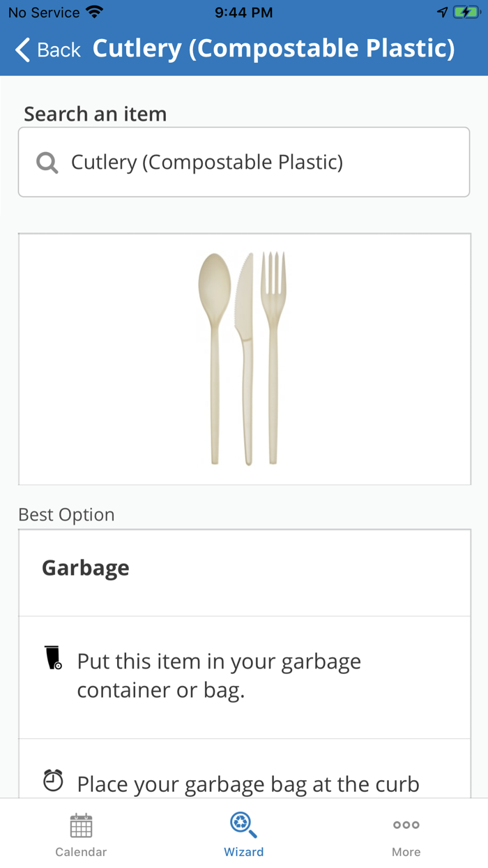The height and width of the screenshot is (868, 488).
Task: Click the magnifying glass search icon
Action: click(47, 163)
